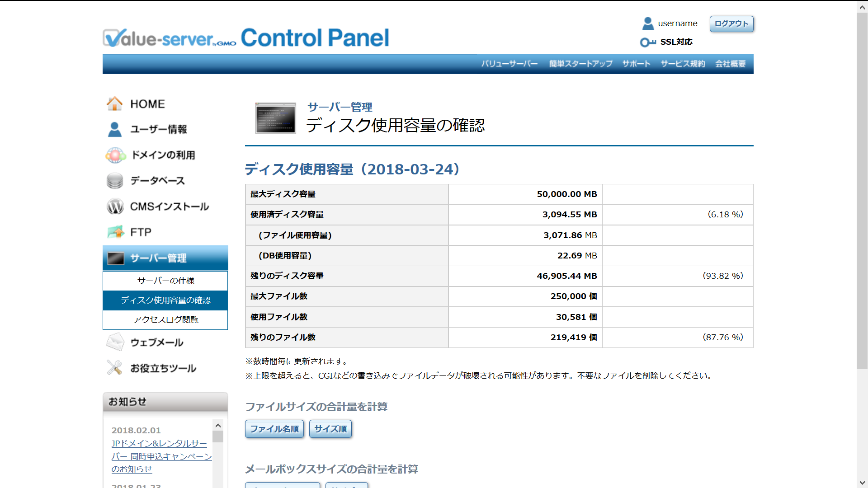The height and width of the screenshot is (488, 868).
Task: Click the domain globe icon in sidebar
Action: pyautogui.click(x=115, y=155)
